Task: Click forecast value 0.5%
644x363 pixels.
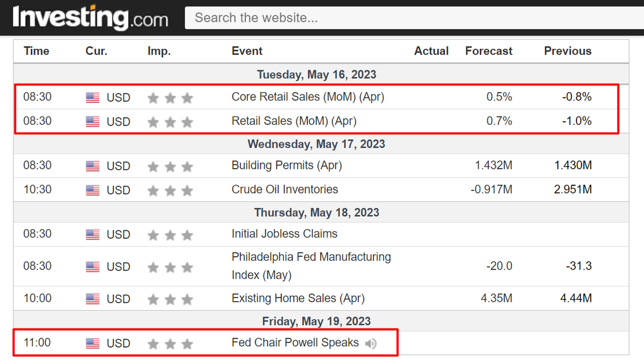Action: [499, 97]
